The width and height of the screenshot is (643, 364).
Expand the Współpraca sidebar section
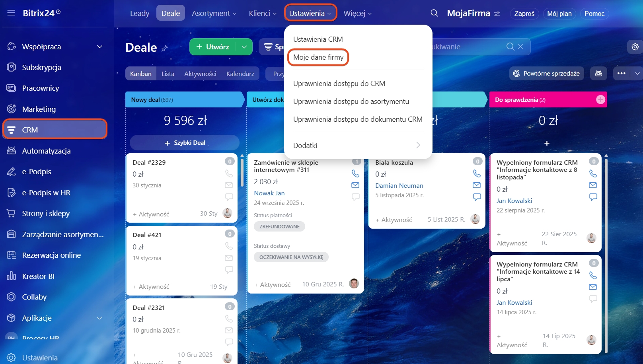(x=99, y=47)
